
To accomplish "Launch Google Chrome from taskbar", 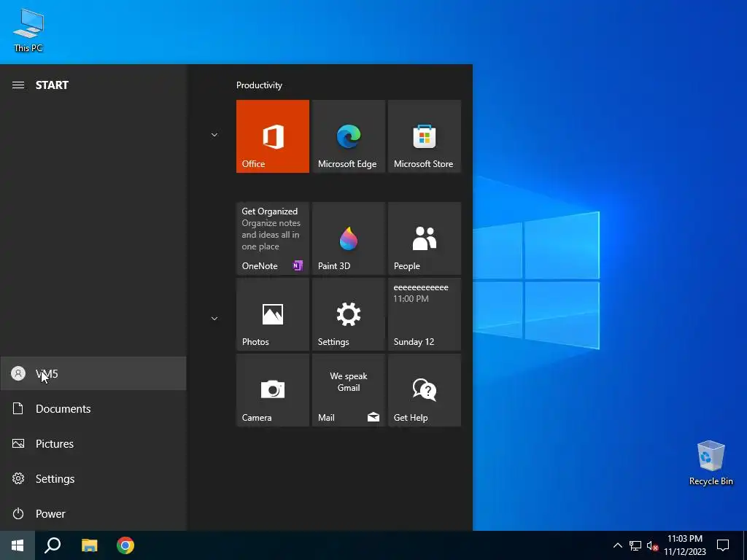I will click(125, 545).
